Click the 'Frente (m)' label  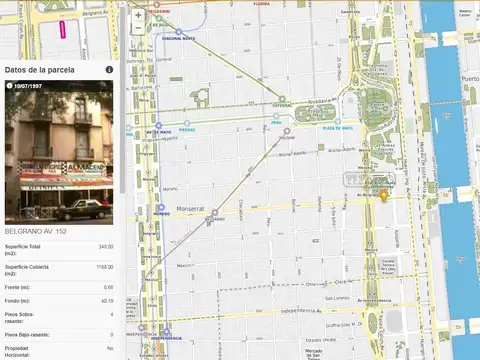17,287
